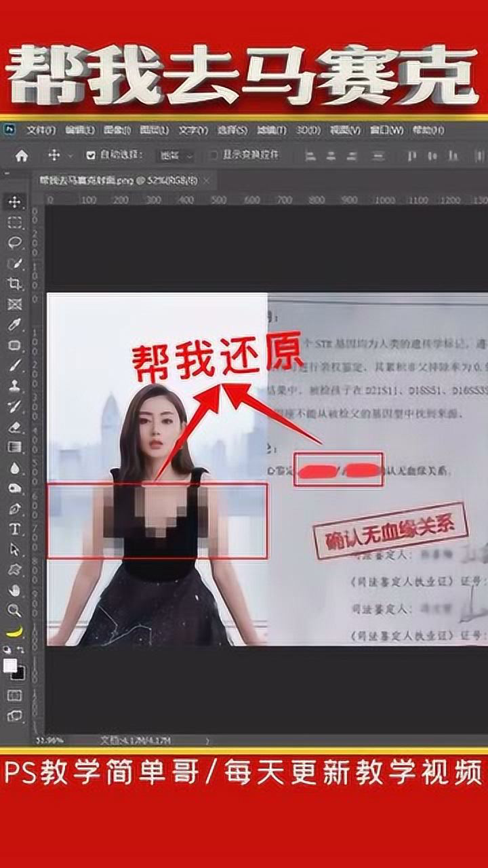Open the 窗口(W) menu
Viewport: 488px width, 868px height.
pos(386,130)
